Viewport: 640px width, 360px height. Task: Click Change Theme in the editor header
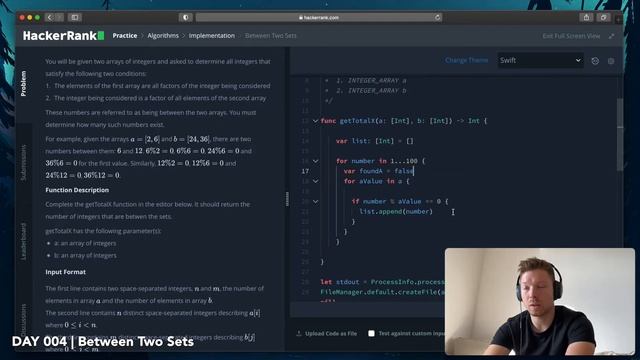(x=467, y=60)
